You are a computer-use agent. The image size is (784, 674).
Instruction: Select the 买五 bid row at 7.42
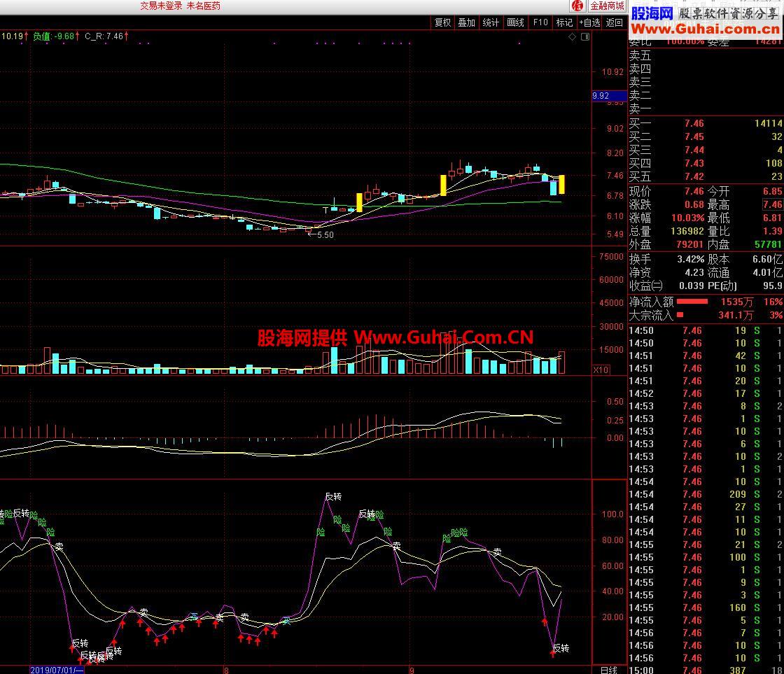pos(706,176)
